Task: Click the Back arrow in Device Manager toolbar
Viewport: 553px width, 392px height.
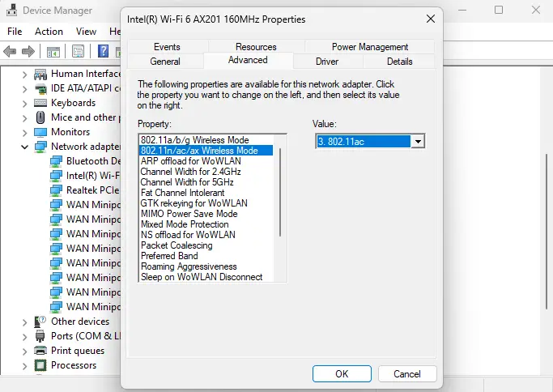Action: 10,52
